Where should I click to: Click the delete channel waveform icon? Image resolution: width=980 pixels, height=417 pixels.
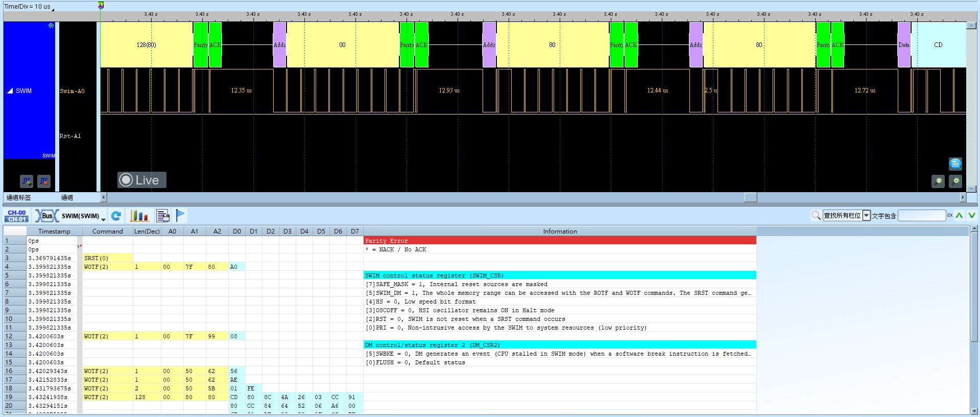pyautogui.click(x=44, y=181)
